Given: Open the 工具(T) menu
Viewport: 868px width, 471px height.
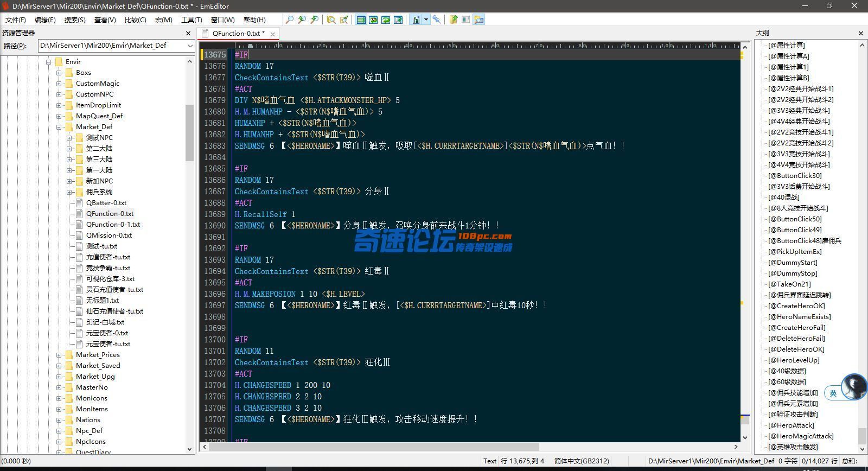Looking at the screenshot, I should [x=192, y=20].
